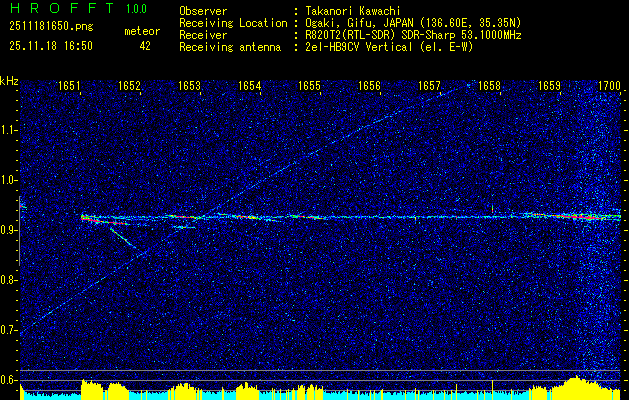Click the 1657 time marker
Image resolution: width=629 pixels, height=400 pixels.
pyautogui.click(x=429, y=85)
